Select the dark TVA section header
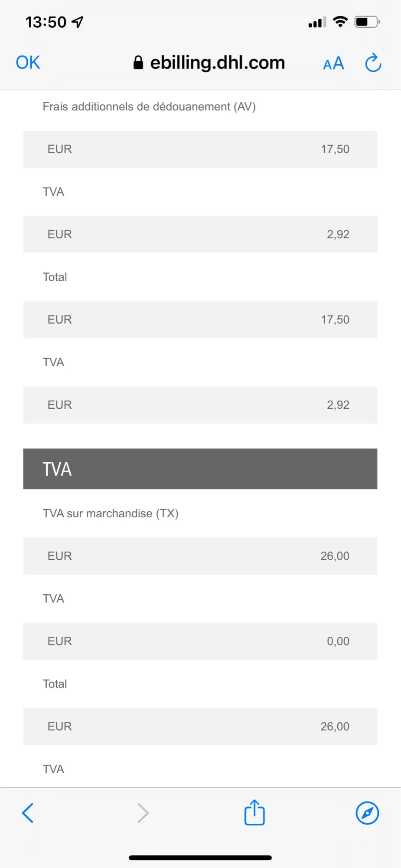Viewport: 401px width, 868px height. 200,469
